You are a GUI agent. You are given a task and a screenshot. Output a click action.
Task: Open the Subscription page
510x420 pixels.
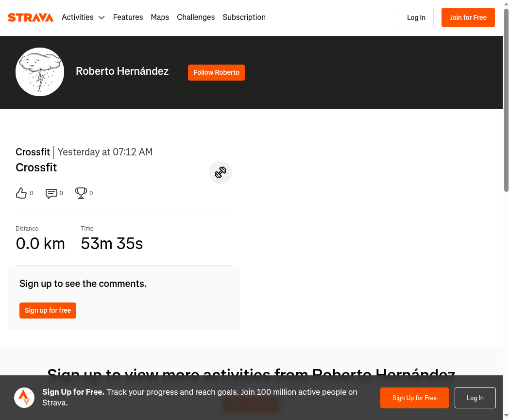pyautogui.click(x=244, y=17)
